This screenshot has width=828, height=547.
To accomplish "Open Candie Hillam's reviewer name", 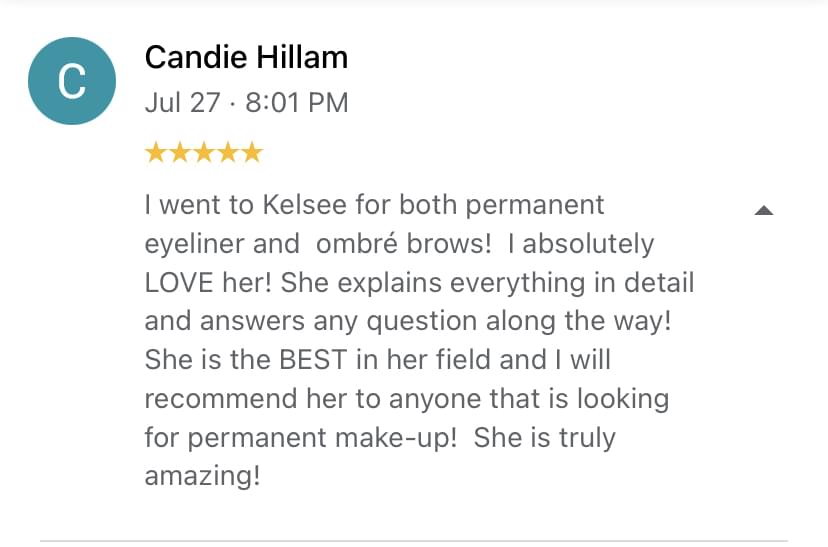I will 246,58.
